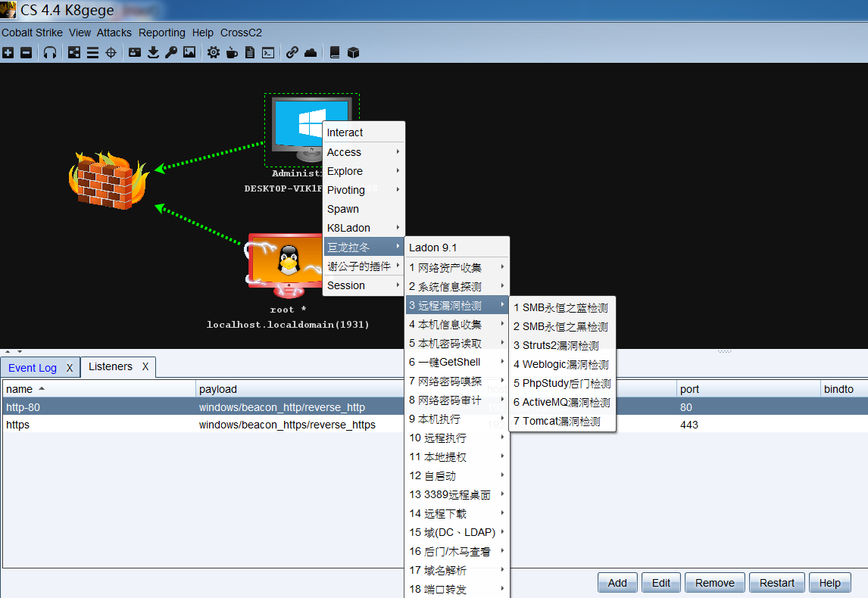Image resolution: width=868 pixels, height=598 pixels.
Task: Expand 15 域(DC、LDAP) submenu
Action: pos(457,532)
